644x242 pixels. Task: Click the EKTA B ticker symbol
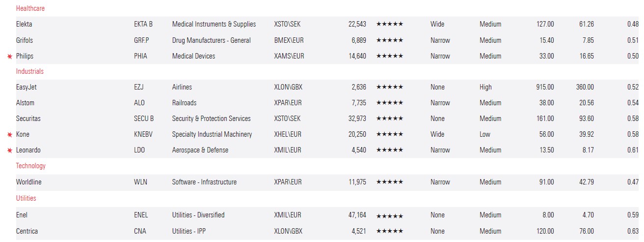(x=143, y=24)
